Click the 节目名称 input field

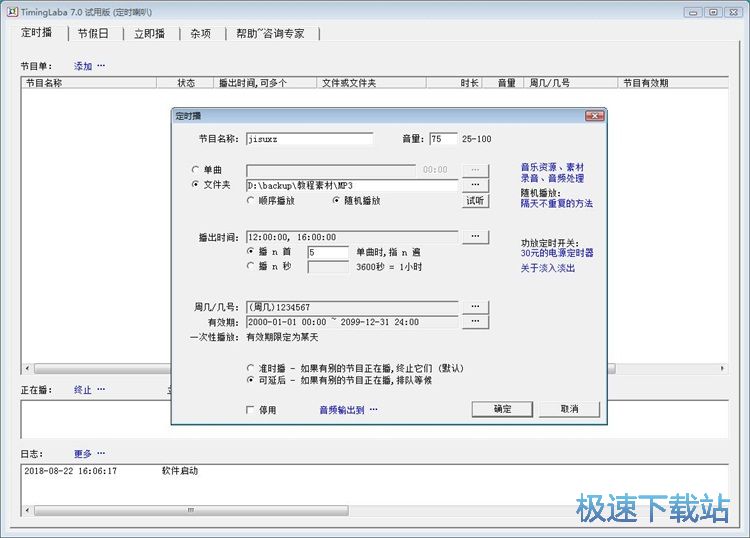click(x=309, y=139)
